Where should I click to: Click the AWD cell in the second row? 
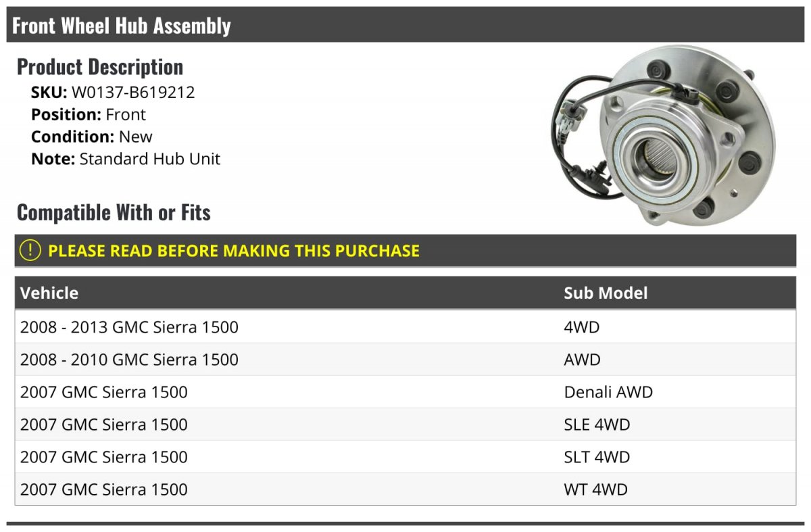[582, 360]
